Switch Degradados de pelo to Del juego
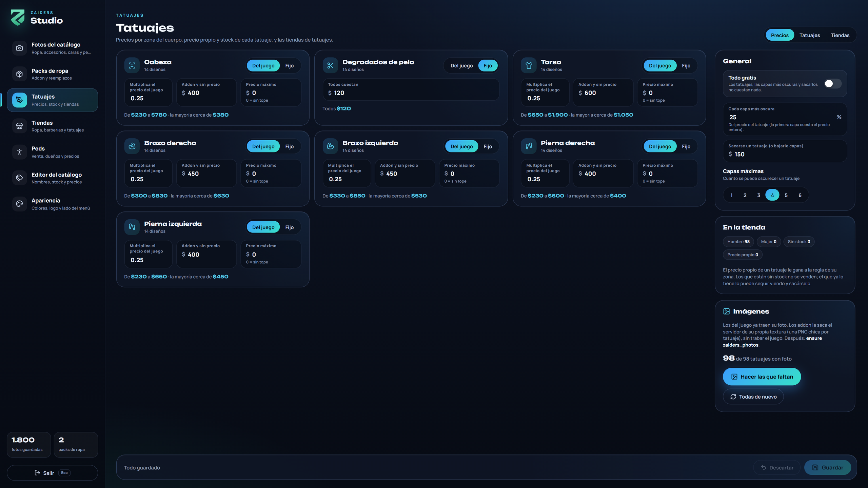Image resolution: width=868 pixels, height=488 pixels. tap(461, 66)
